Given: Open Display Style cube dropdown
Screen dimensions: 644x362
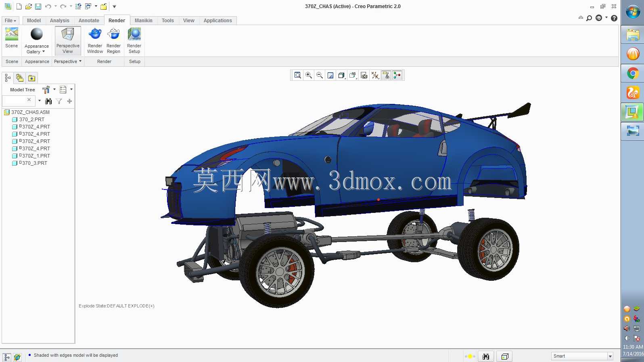Looking at the screenshot, I should coord(342,75).
